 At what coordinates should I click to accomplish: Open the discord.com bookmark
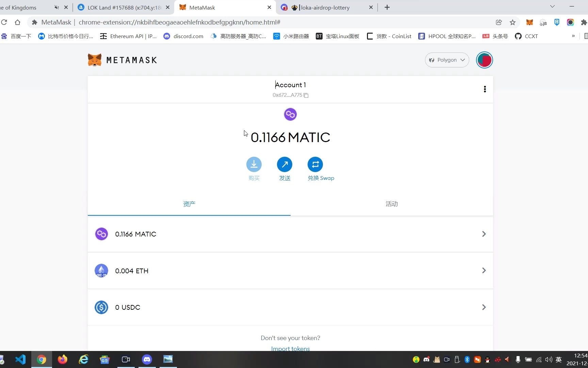(x=183, y=36)
